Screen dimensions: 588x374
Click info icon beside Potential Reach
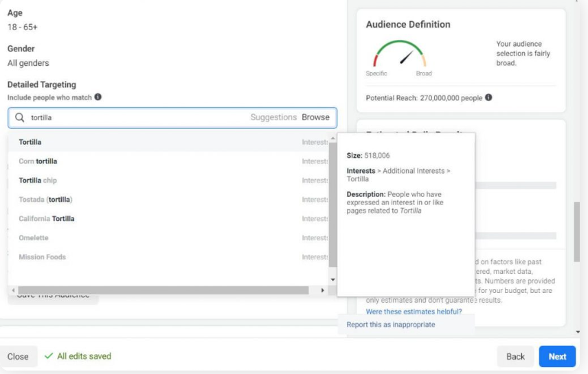tap(488, 97)
